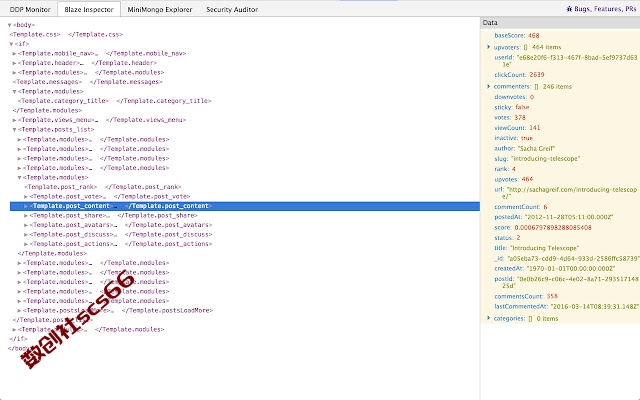
Task: Click the commentsCount value 358
Action: tap(552, 296)
